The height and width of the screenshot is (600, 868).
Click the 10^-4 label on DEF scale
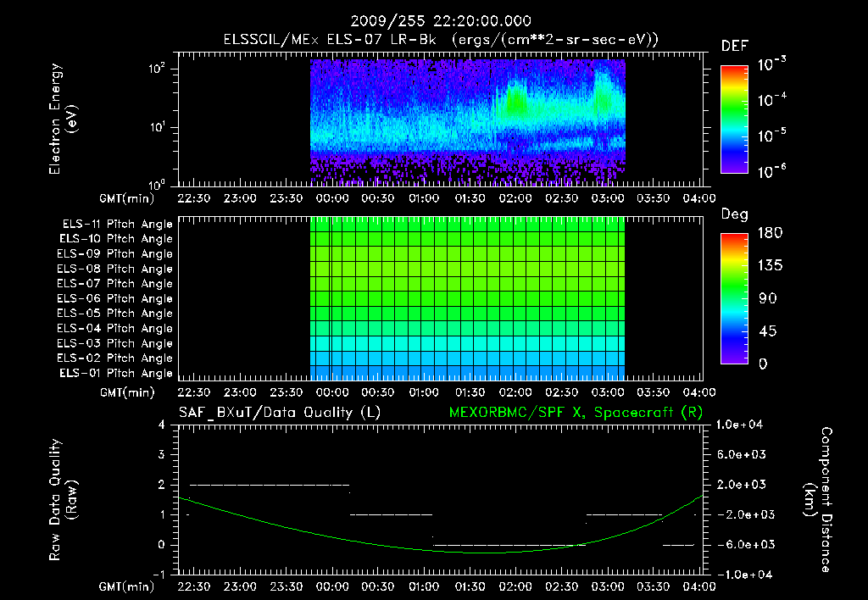[771, 100]
